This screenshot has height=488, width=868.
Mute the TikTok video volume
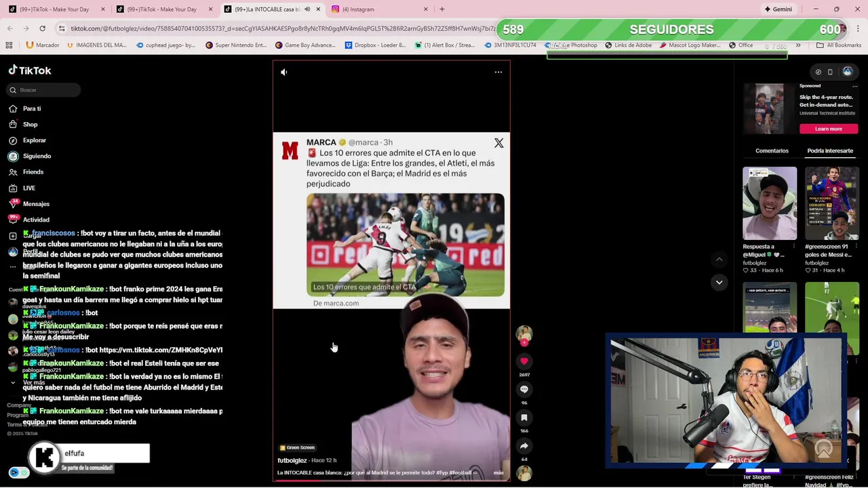(284, 72)
